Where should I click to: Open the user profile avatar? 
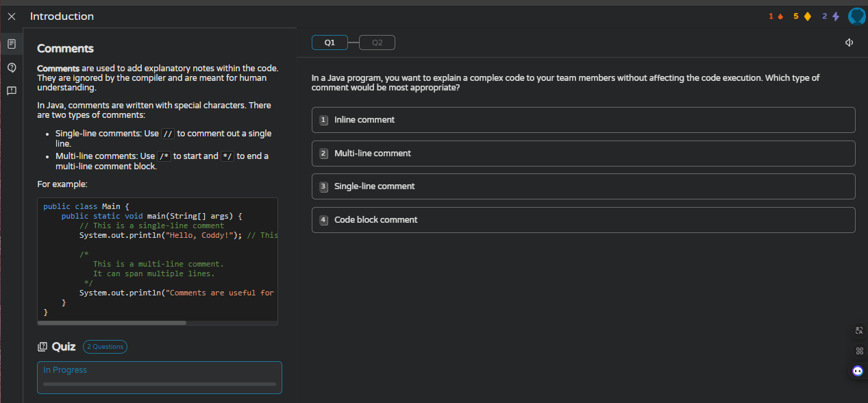click(856, 16)
